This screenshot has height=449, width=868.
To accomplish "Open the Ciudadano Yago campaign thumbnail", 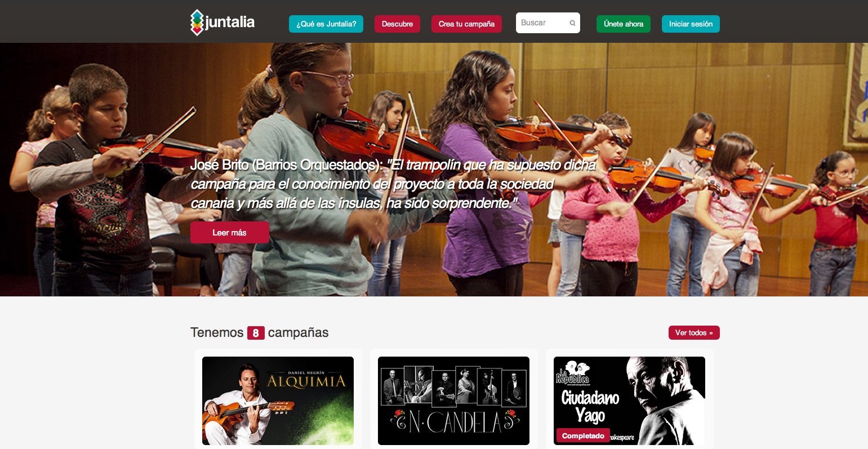I will tap(629, 401).
